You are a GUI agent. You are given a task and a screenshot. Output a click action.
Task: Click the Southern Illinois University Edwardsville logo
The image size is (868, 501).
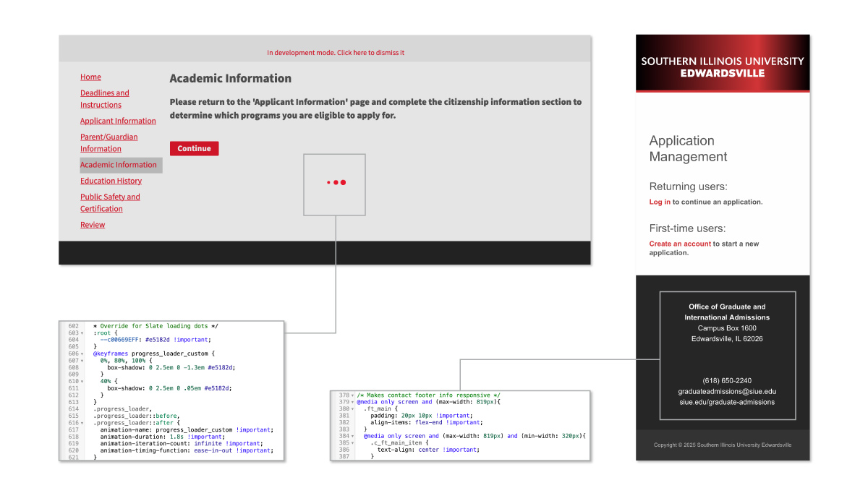click(722, 67)
